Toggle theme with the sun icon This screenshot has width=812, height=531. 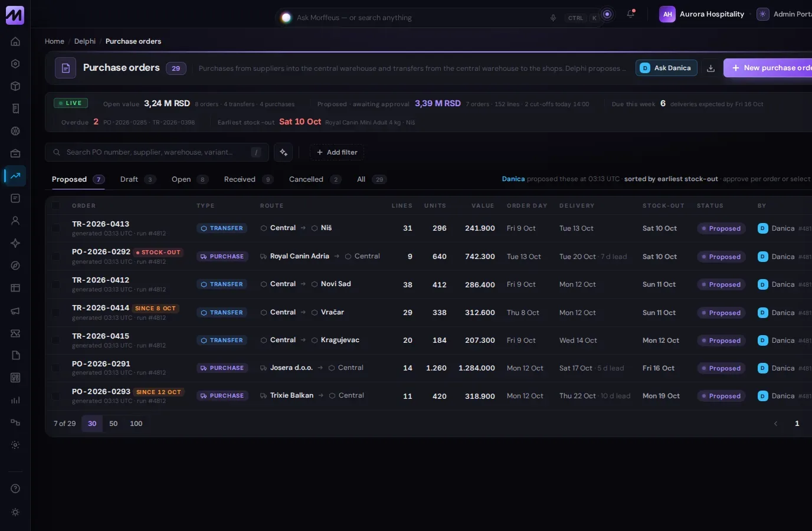[15, 512]
